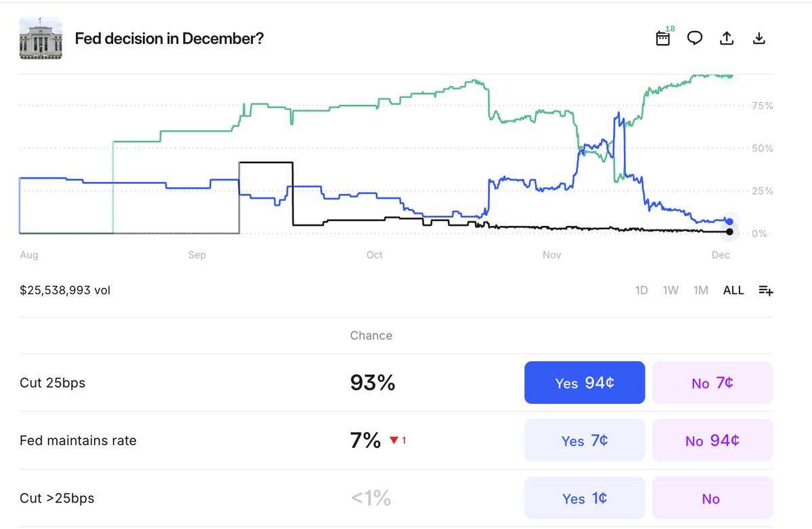
Task: Buy Yes 1¢ for Cut >25bps
Action: (585, 499)
